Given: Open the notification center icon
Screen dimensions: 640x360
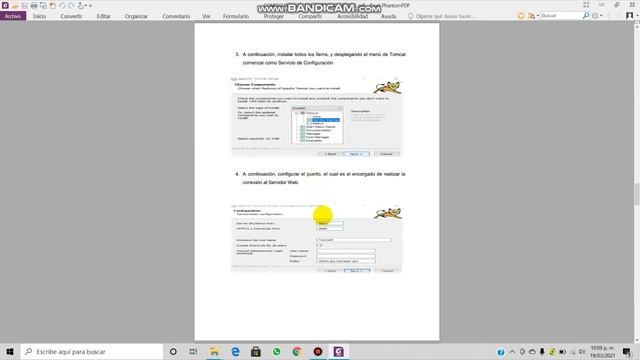Looking at the screenshot, I should click(x=627, y=352).
